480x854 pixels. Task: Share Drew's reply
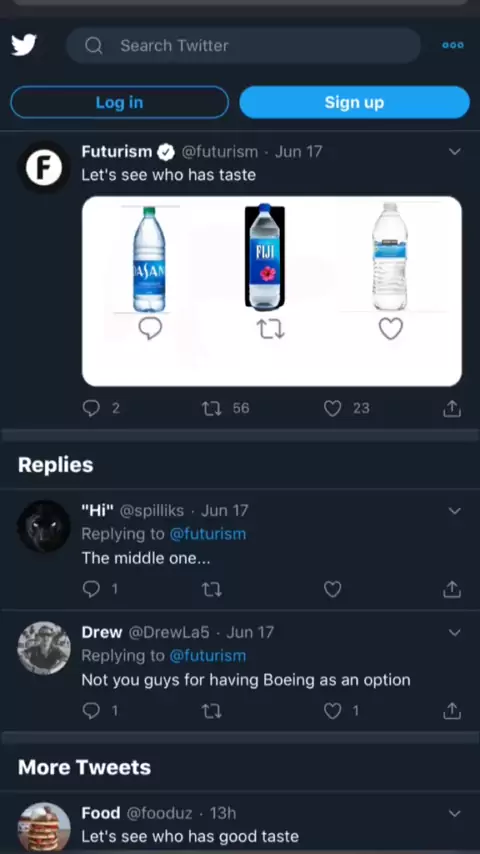452,711
